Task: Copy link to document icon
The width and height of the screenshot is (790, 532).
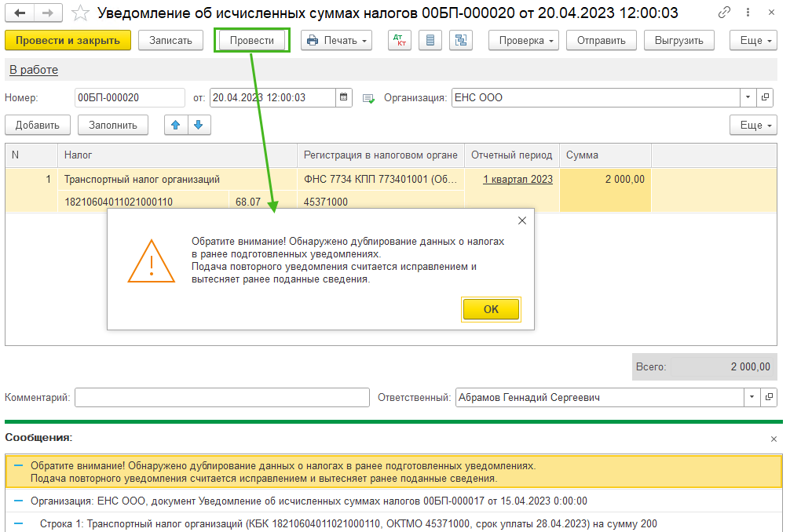Action: (x=725, y=12)
